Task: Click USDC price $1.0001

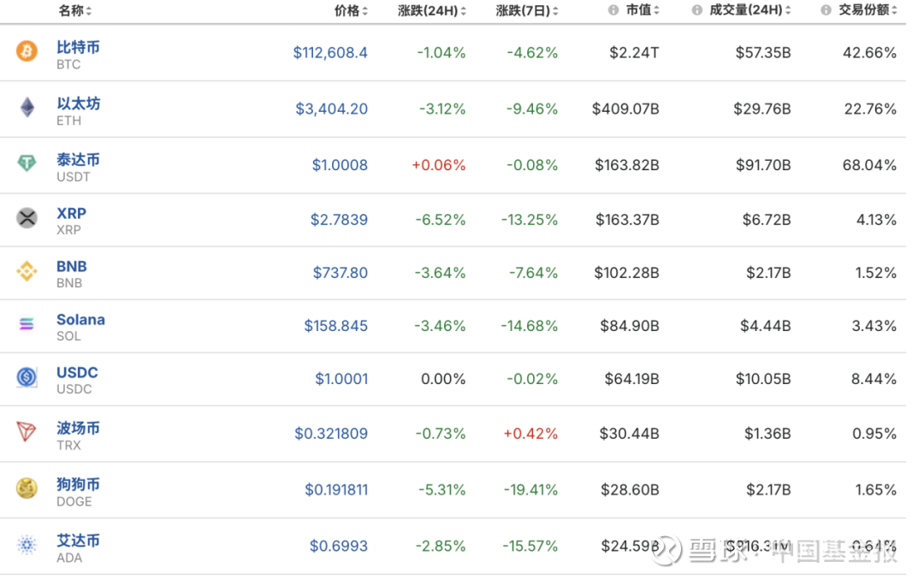Action: (341, 379)
